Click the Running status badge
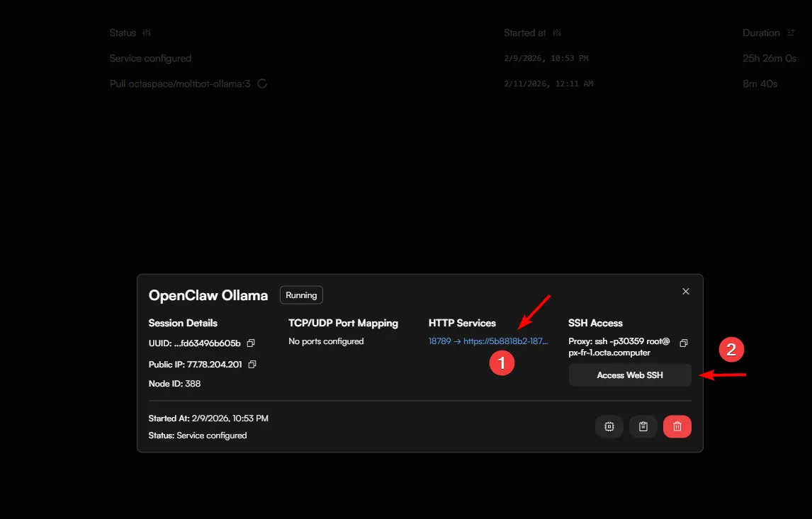The width and height of the screenshot is (812, 519). coord(301,295)
